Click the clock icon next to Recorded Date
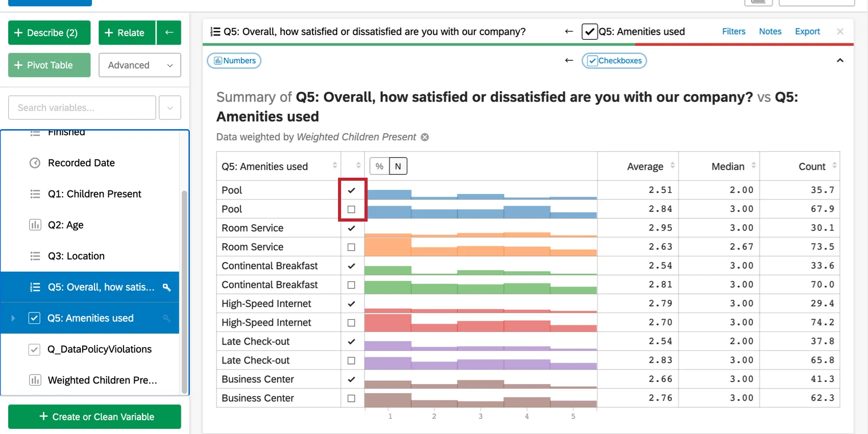868x434 pixels. (35, 163)
